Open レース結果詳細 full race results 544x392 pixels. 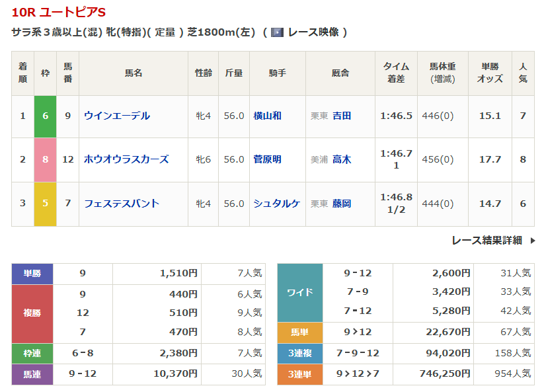(486, 240)
